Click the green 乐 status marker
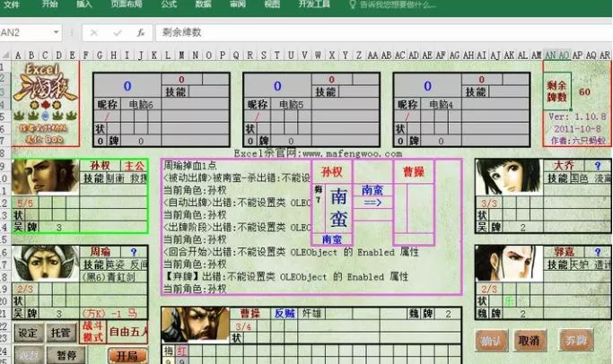The image size is (613, 364). pos(509,301)
